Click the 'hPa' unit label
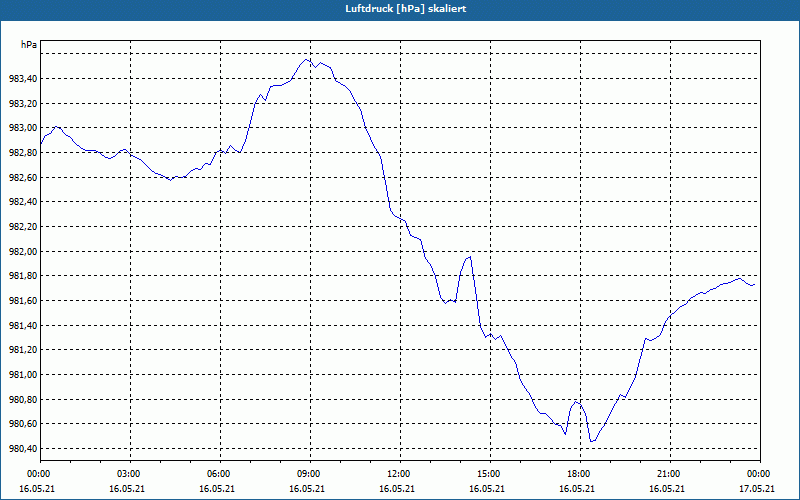The height and width of the screenshot is (500, 800). tap(29, 45)
